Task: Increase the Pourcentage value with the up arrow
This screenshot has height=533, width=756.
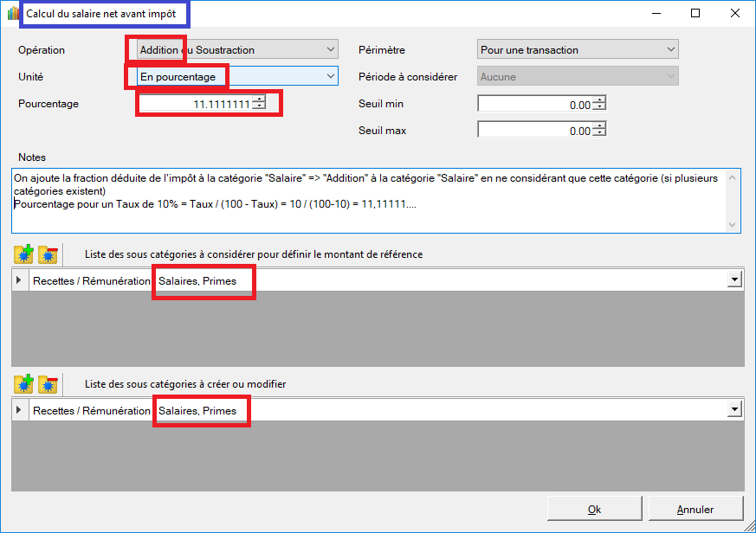Action: 258,100
